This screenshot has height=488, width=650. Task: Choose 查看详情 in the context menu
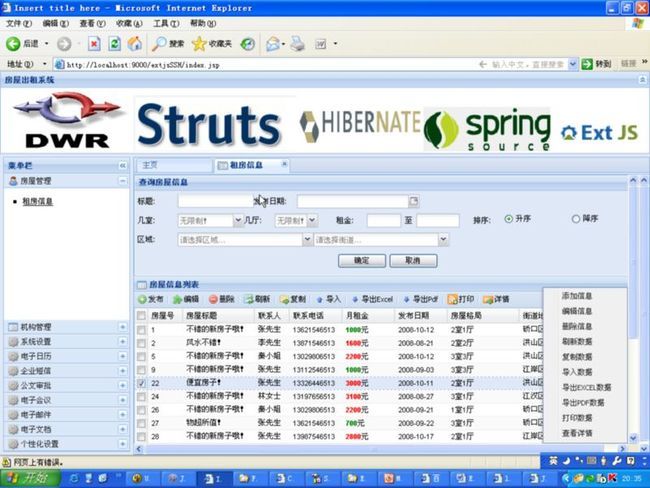pos(577,434)
